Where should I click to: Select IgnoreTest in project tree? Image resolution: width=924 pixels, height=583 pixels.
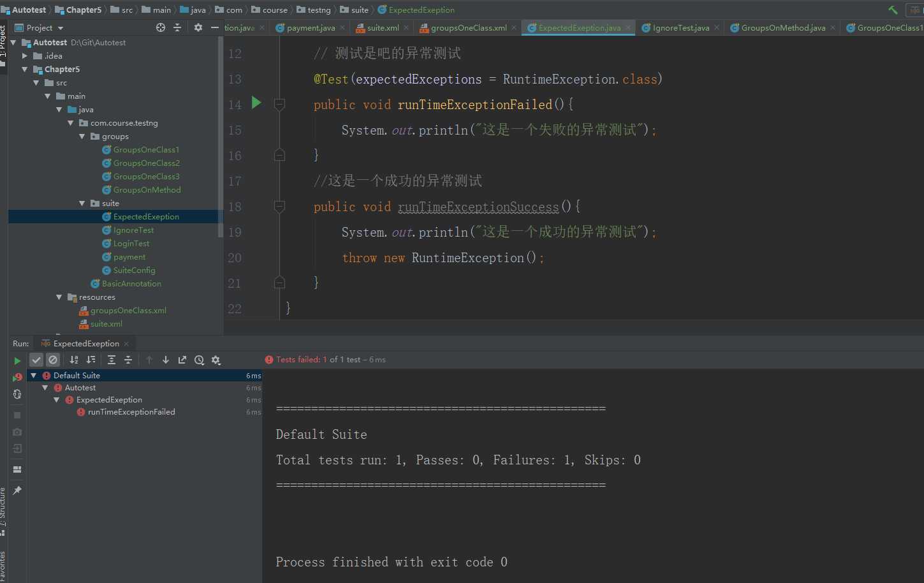pos(133,230)
